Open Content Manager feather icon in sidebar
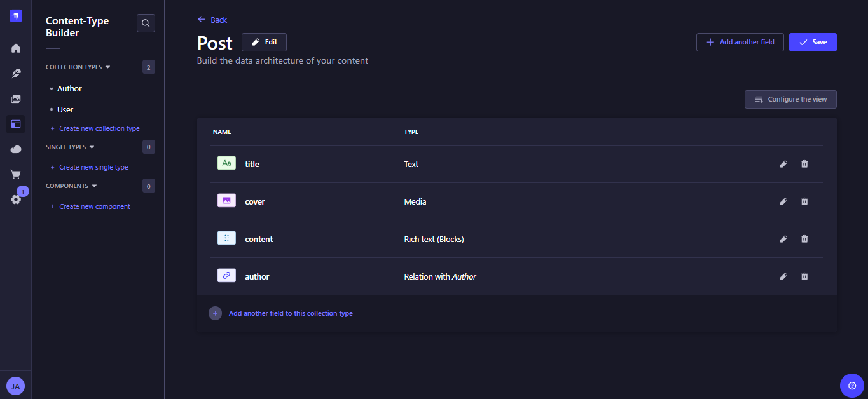868x399 pixels. point(16,74)
